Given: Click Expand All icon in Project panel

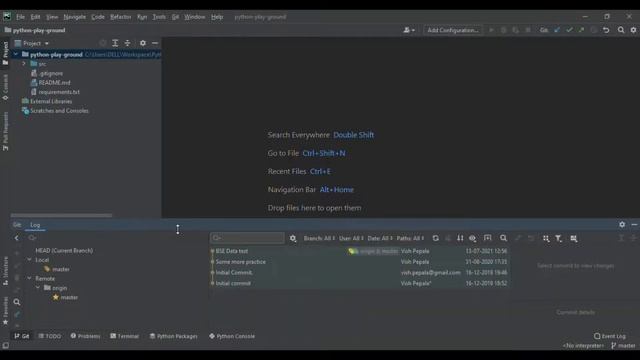Looking at the screenshot, I should pos(115,43).
